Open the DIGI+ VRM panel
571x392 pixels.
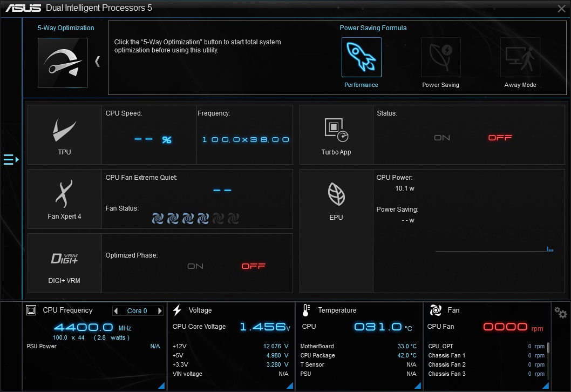click(x=64, y=263)
